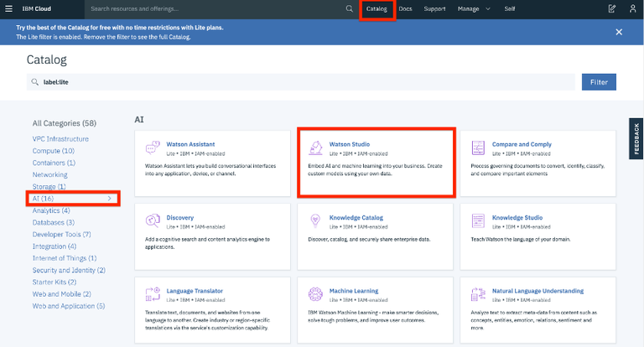Screen dimensions: 644x347
Task: Open the Docs menu item
Action: (x=405, y=8)
